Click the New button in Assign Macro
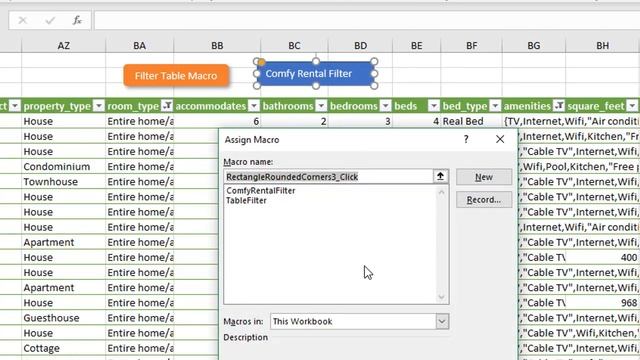The image size is (640, 360). [484, 177]
